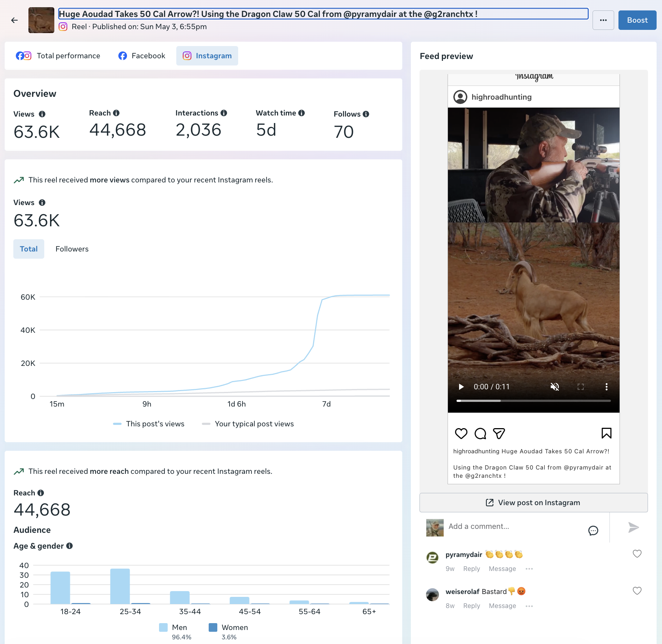Reply to pyramydair's comment
Viewport: 662px width, 644px height.
coord(472,569)
